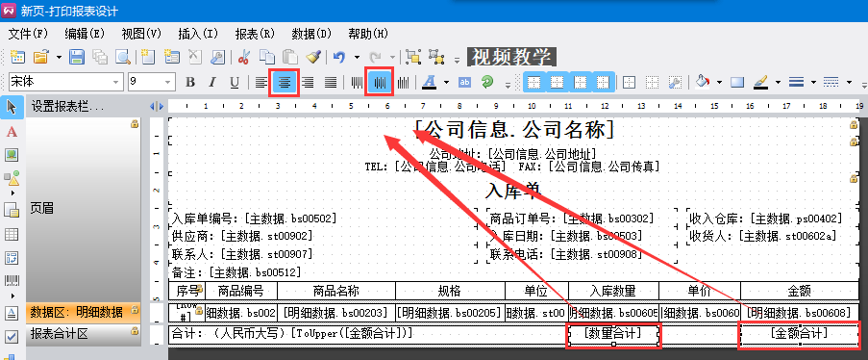This screenshot has height=360, width=868.
Task: Open print preview with the magnifier icon
Action: (x=122, y=56)
